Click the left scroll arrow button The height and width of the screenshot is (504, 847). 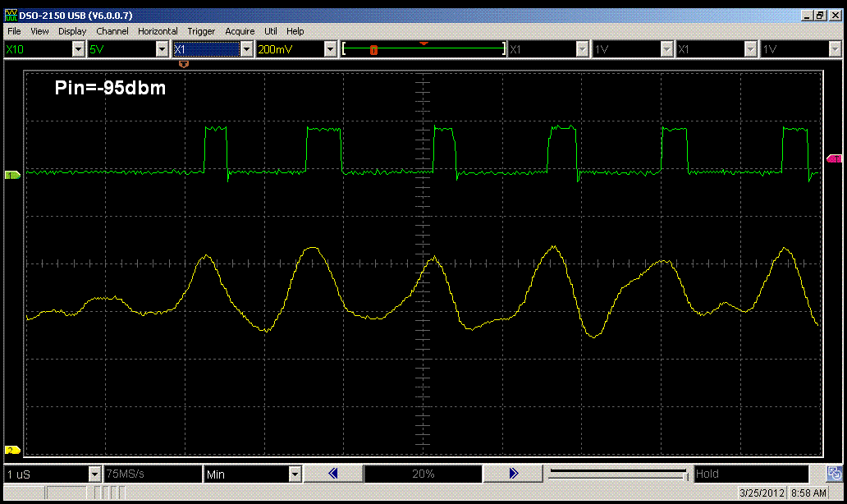[x=332, y=474]
